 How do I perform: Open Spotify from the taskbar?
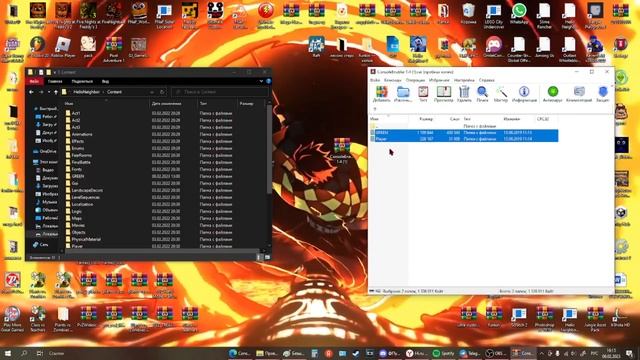coord(443,353)
